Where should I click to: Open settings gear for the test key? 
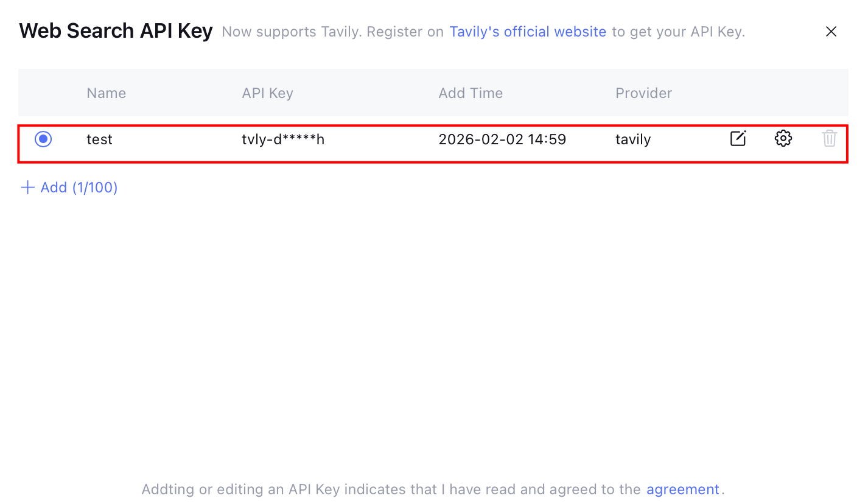pyautogui.click(x=783, y=139)
